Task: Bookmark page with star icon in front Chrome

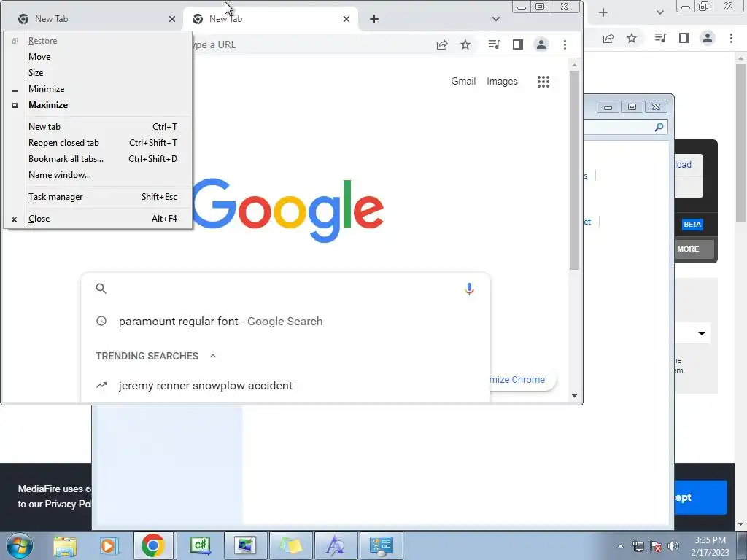Action: tap(465, 44)
